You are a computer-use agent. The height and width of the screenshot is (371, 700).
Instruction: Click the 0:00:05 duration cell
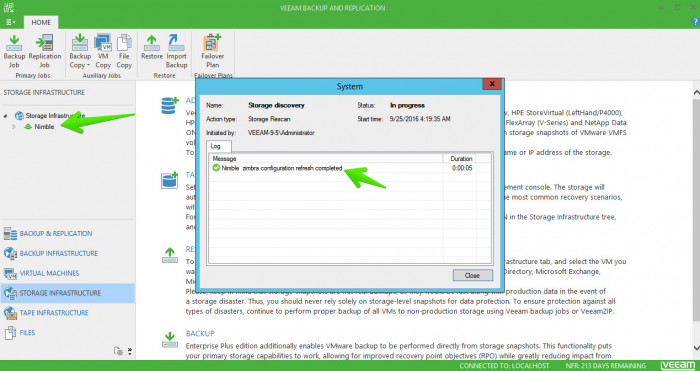(x=462, y=168)
